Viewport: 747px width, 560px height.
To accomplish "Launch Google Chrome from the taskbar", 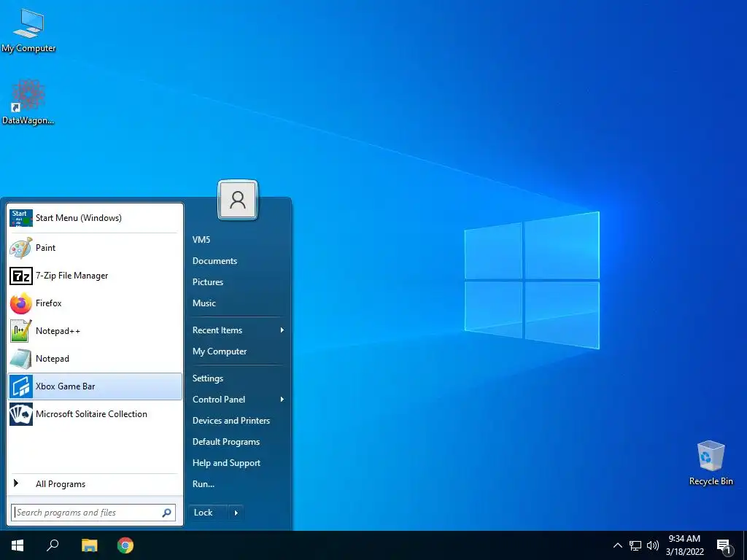I will tap(125, 545).
